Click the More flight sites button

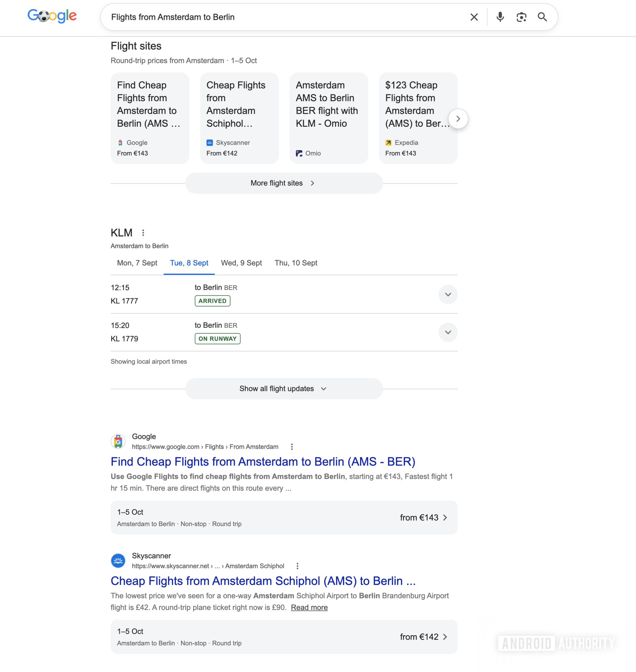284,183
